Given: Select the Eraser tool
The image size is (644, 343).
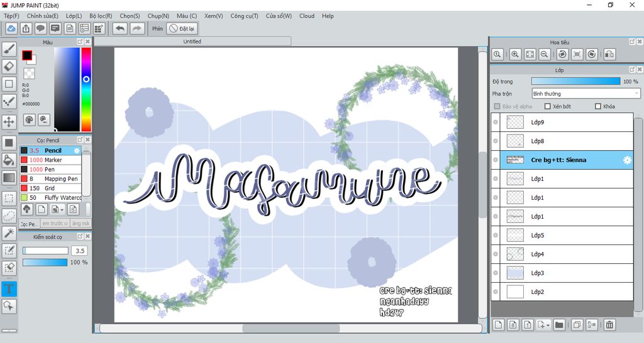Looking at the screenshot, I should coord(9,67).
